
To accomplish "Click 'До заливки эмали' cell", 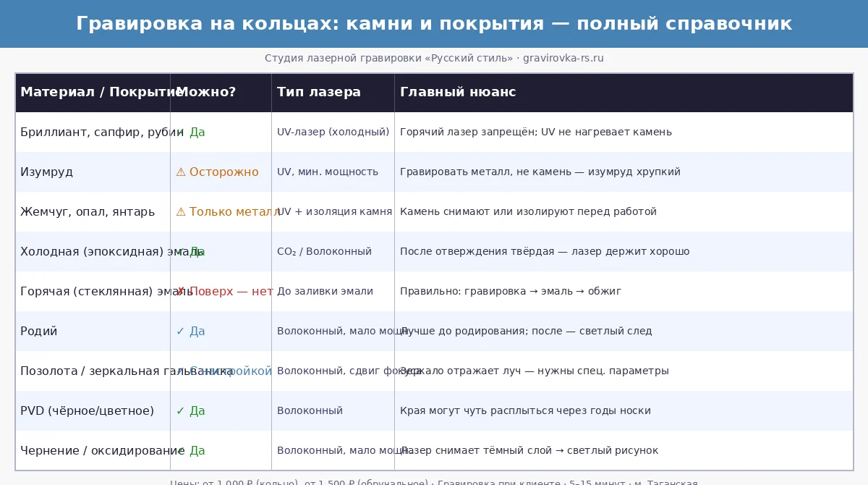I will pyautogui.click(x=333, y=292).
